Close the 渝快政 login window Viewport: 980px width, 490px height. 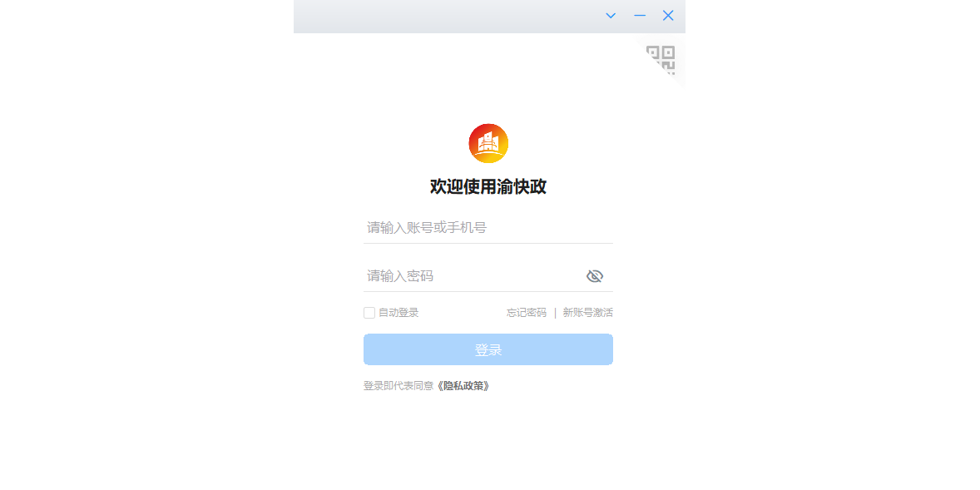click(668, 16)
